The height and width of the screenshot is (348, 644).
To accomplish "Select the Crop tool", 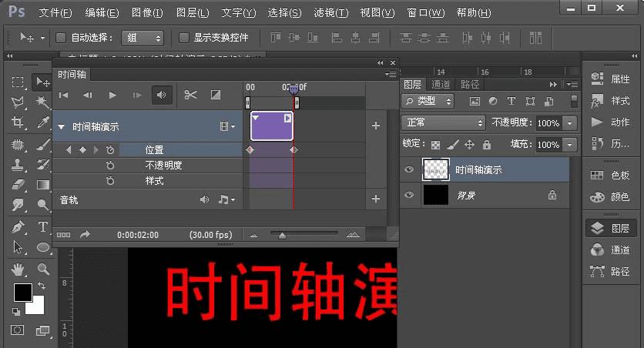I will click(18, 122).
